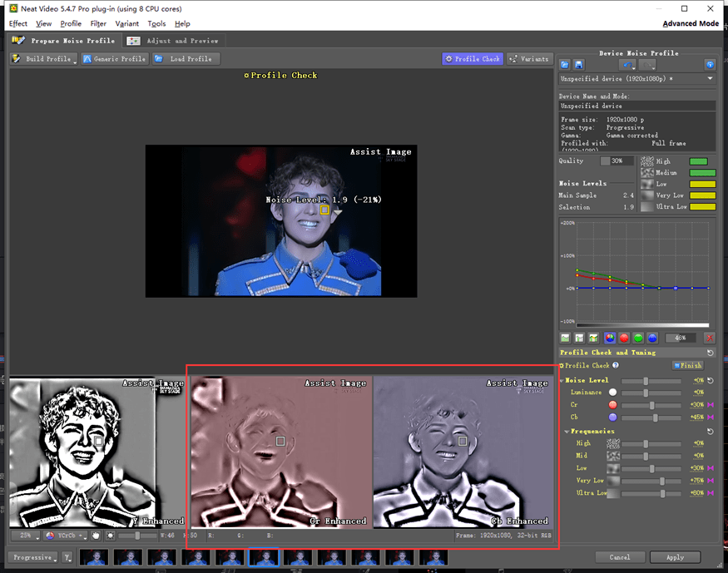Open the 25% zoom level dropdown

tap(25, 536)
